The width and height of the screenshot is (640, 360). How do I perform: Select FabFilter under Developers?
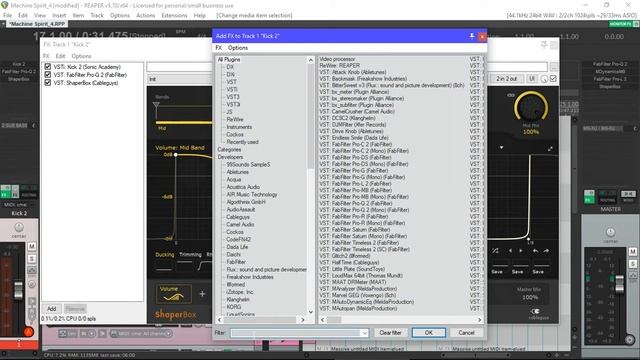click(x=236, y=262)
